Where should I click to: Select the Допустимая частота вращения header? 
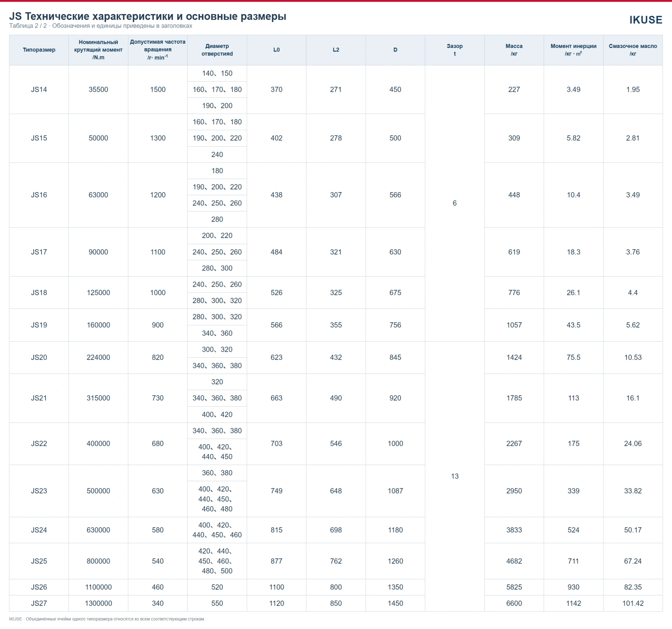157,50
